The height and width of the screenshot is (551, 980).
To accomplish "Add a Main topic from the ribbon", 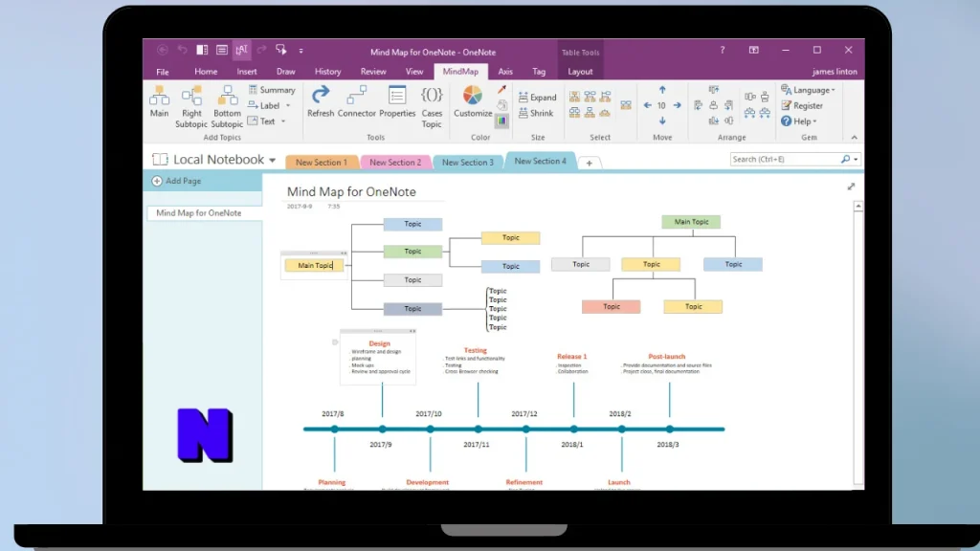I will click(159, 101).
